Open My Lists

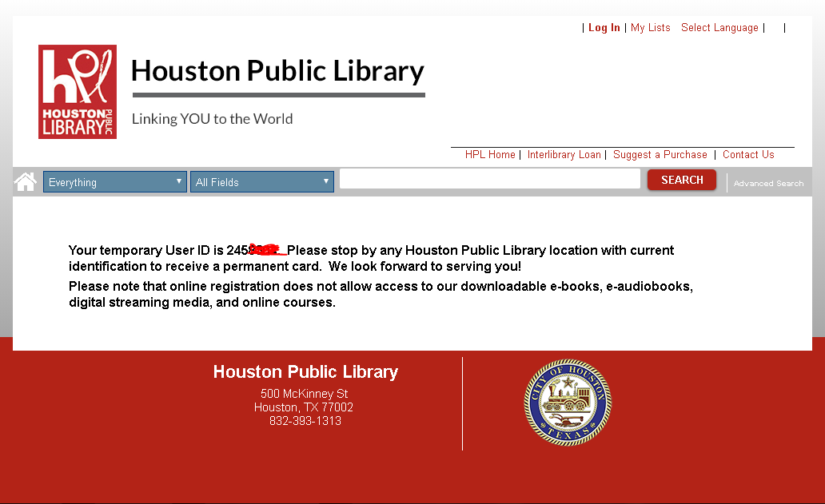click(x=650, y=28)
